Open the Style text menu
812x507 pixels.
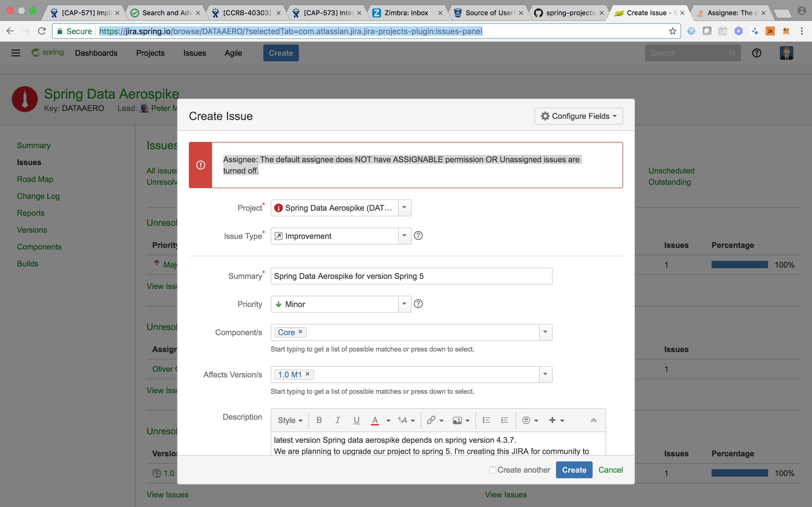(x=290, y=420)
